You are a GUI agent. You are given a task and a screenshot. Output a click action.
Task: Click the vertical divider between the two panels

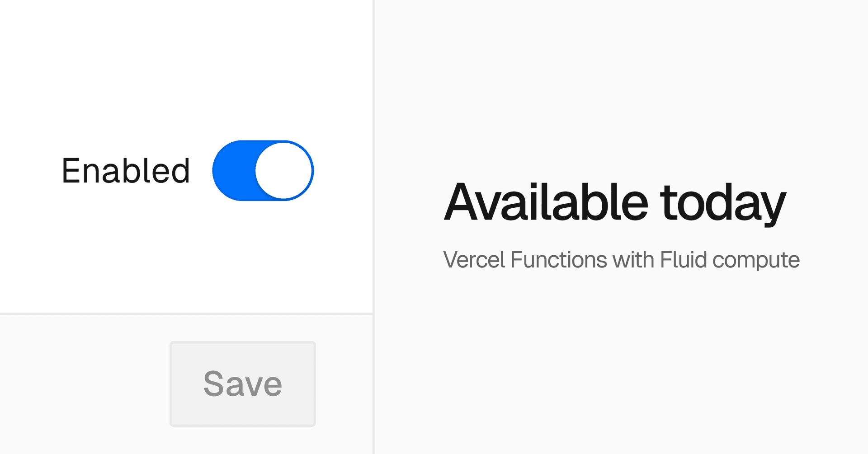point(373,136)
